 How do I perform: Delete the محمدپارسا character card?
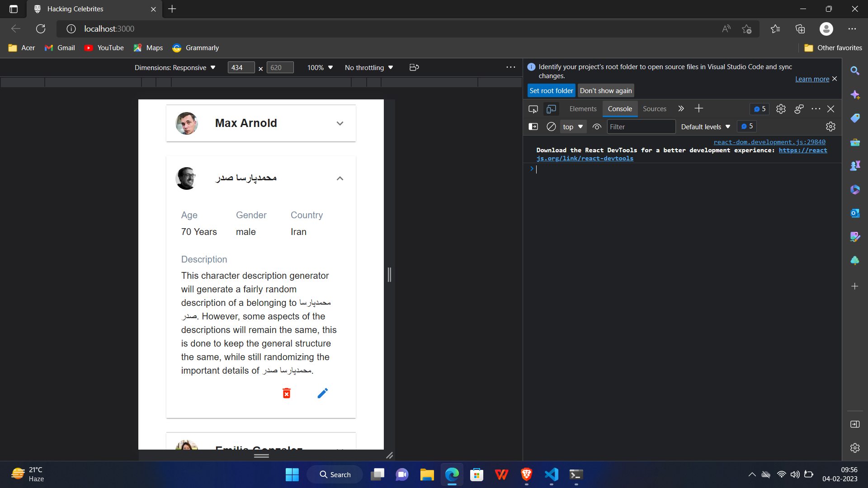pos(287,393)
